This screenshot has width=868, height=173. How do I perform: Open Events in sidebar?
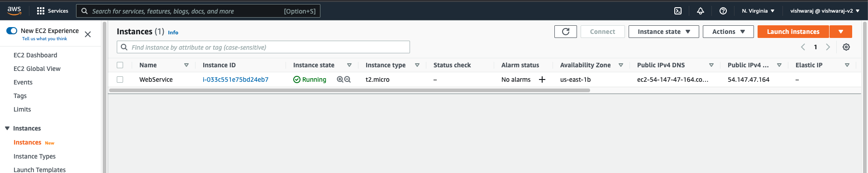point(23,82)
